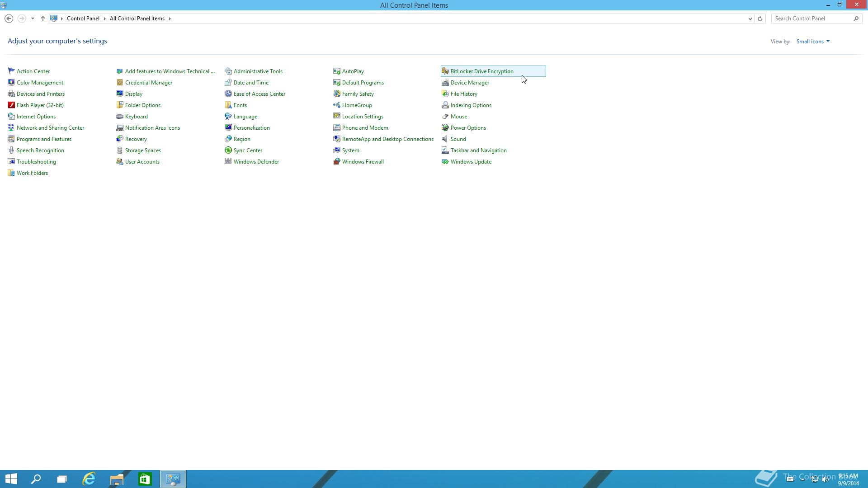
Task: Click the Administrative Tools icon
Action: 228,71
